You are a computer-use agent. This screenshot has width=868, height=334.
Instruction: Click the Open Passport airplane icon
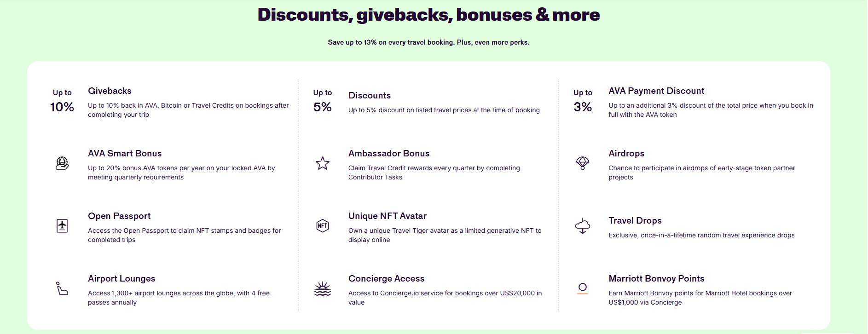[62, 226]
